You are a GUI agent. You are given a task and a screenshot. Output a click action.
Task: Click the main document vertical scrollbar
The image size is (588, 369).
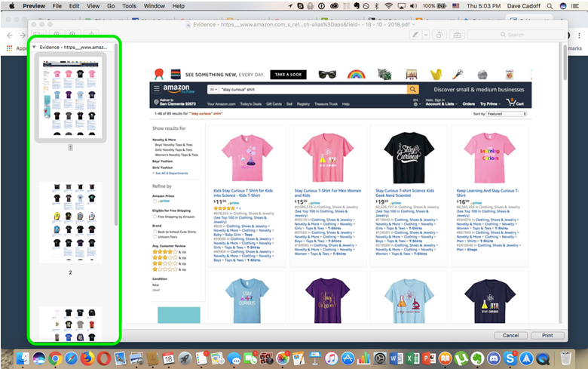(565, 62)
